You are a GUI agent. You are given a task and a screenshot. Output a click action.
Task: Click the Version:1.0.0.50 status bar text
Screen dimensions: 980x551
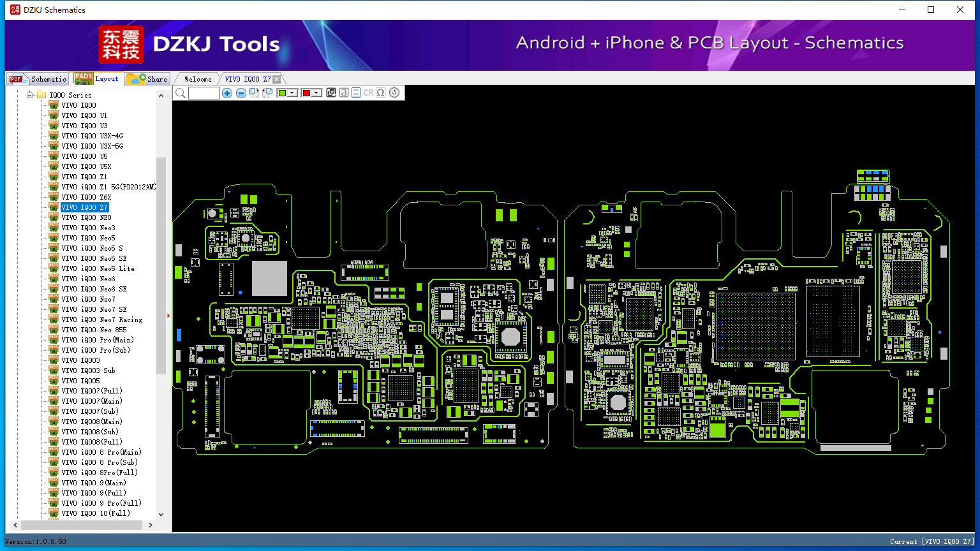(36, 541)
